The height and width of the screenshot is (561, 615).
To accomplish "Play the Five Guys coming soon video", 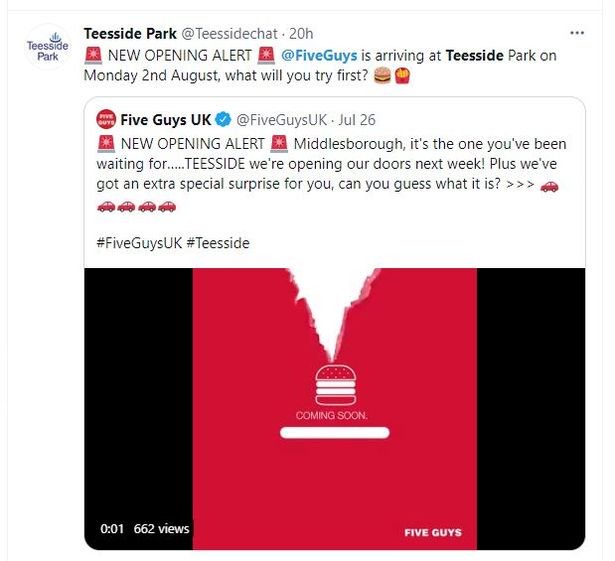I will [x=335, y=408].
